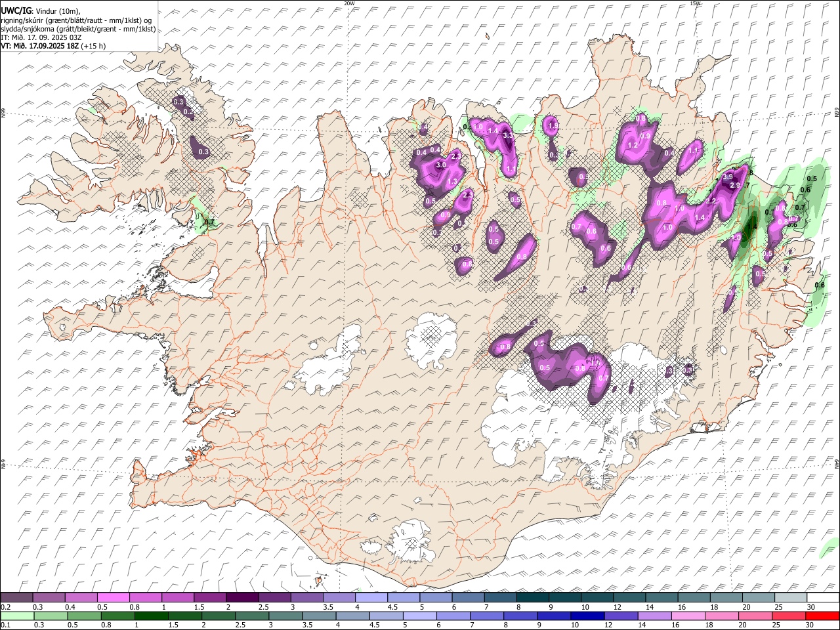Click the navy blue swatch labeled 10 in bottom legend
The height and width of the screenshot is (630, 840).
coord(587,616)
